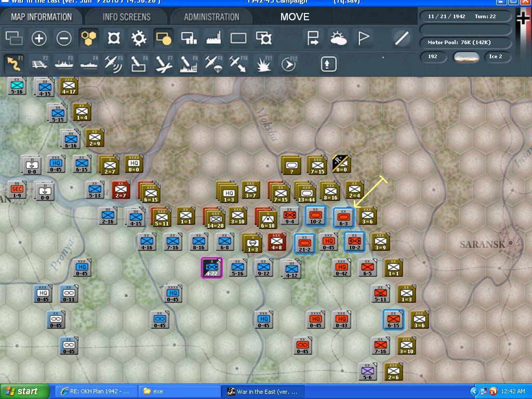Zoom in with the plus icon
532x399 pixels.
pyautogui.click(x=38, y=38)
